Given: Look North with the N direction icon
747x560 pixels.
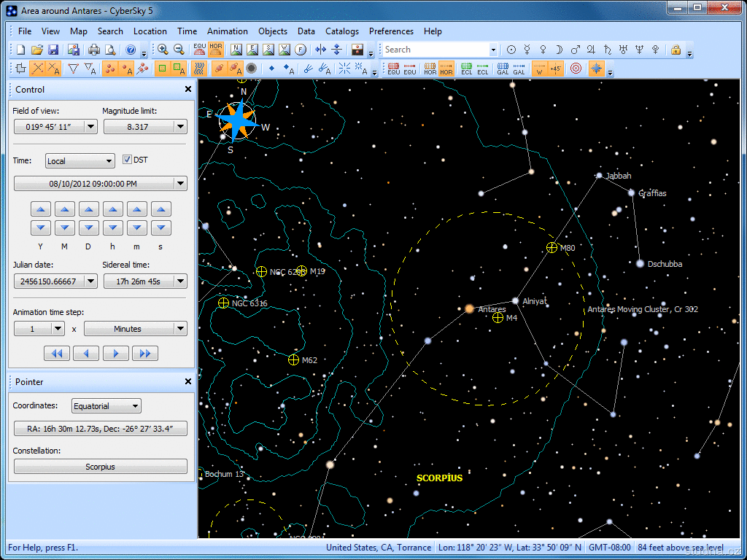Looking at the screenshot, I should [x=236, y=50].
